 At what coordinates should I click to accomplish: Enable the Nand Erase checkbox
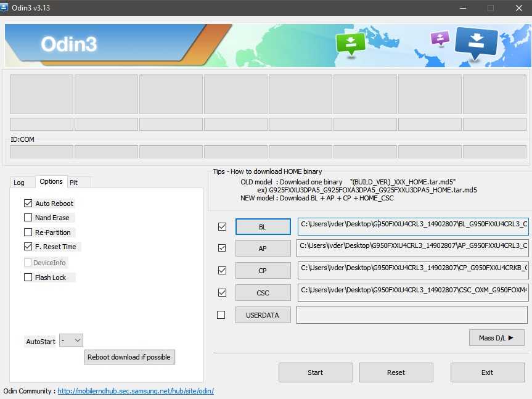[x=28, y=218]
